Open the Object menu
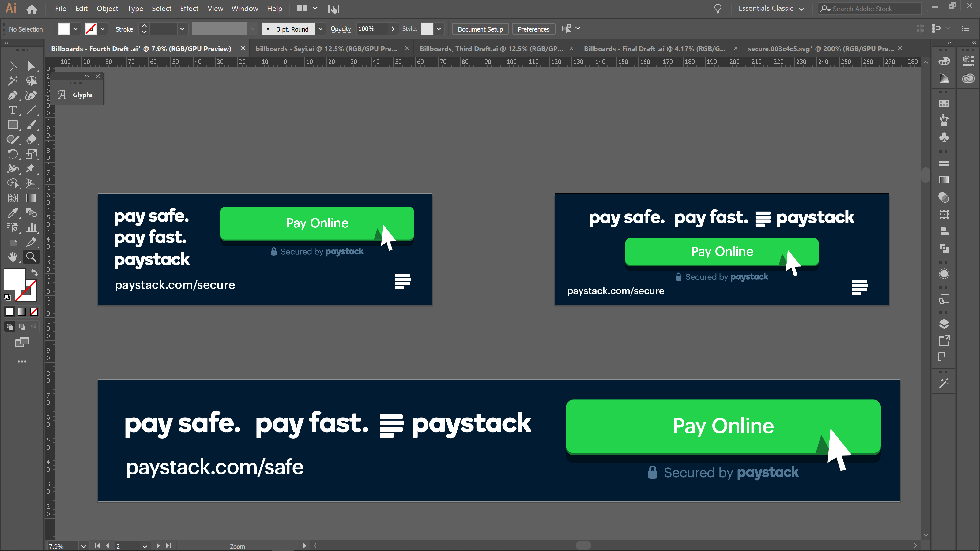This screenshot has height=551, width=980. 107,8
